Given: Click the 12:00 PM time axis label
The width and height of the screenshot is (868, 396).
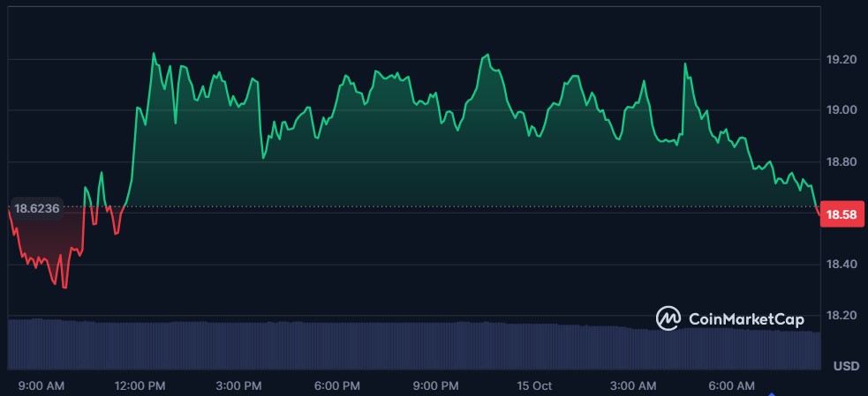Looking at the screenshot, I should click(x=140, y=386).
